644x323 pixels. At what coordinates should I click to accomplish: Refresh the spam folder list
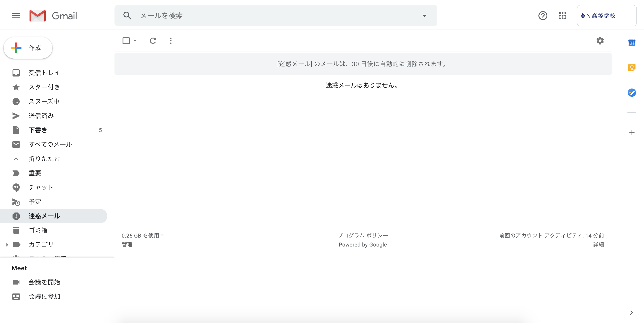(153, 40)
